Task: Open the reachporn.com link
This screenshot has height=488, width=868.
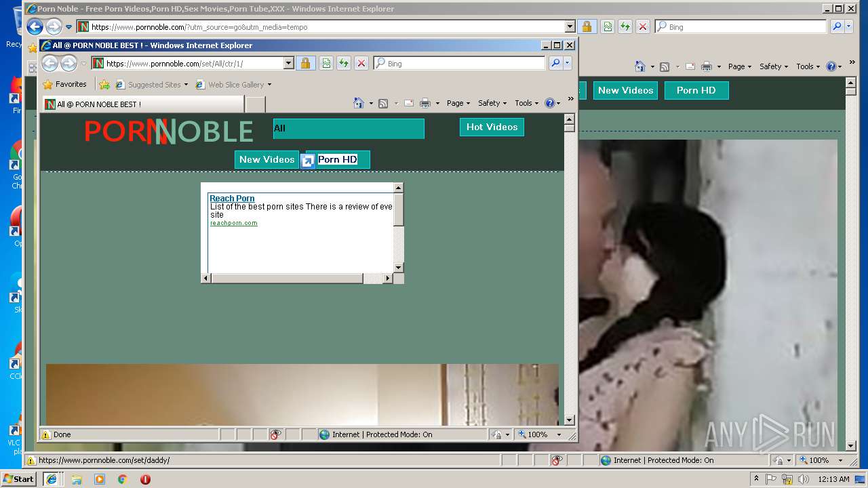Action: [x=233, y=223]
